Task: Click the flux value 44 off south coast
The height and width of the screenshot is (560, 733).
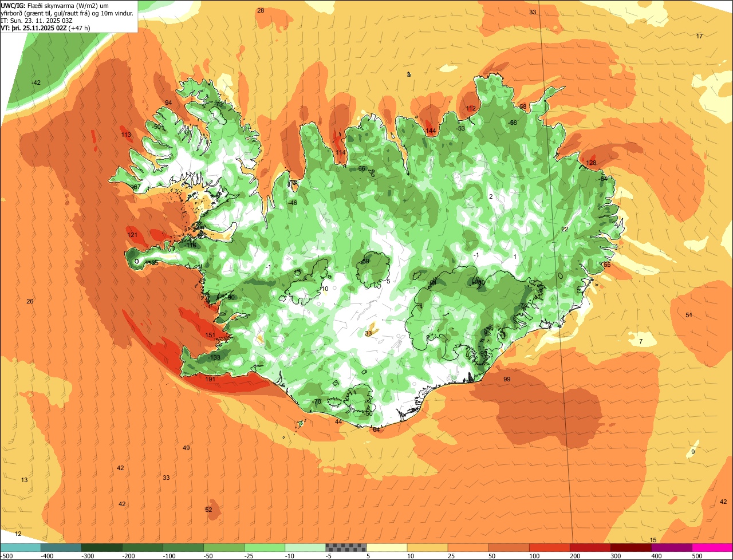Action: (338, 422)
